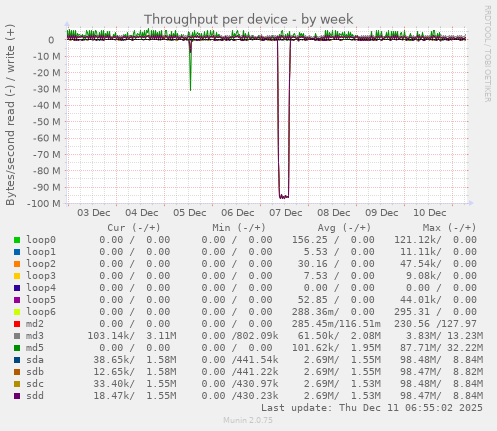Click the loop1 blue legend swatch
Viewport: 497px width, 431px height.
[x=17, y=252]
